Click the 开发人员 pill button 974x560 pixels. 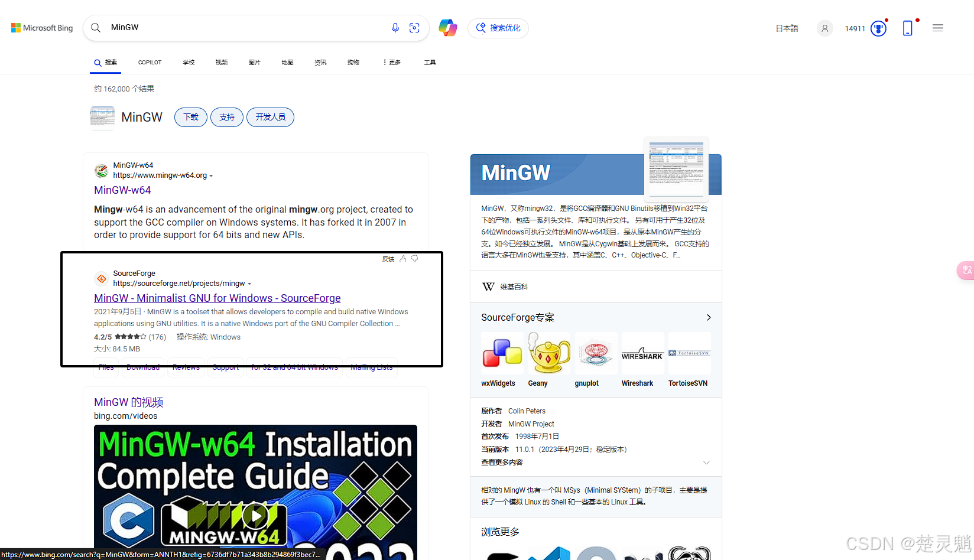[271, 117]
